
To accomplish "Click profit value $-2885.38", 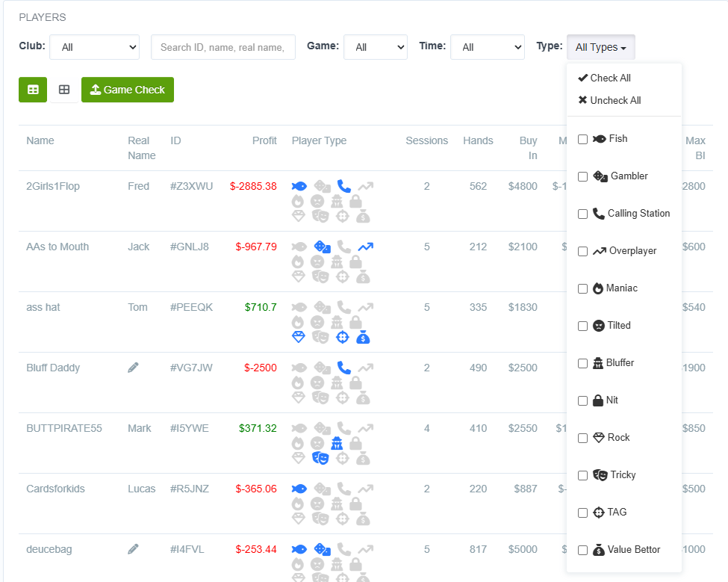I will pos(253,186).
